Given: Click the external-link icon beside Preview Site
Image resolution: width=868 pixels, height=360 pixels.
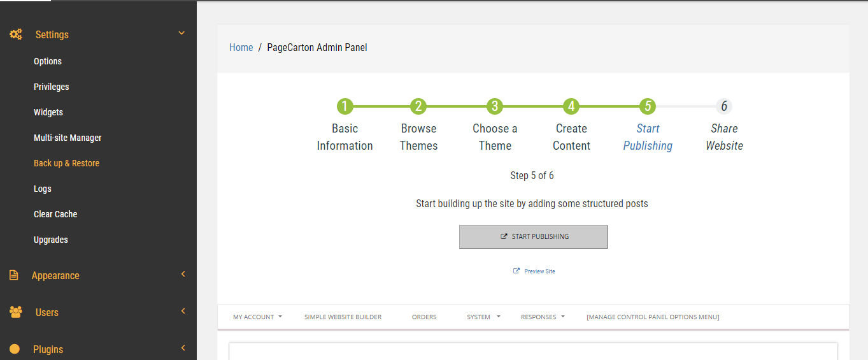Looking at the screenshot, I should [516, 271].
